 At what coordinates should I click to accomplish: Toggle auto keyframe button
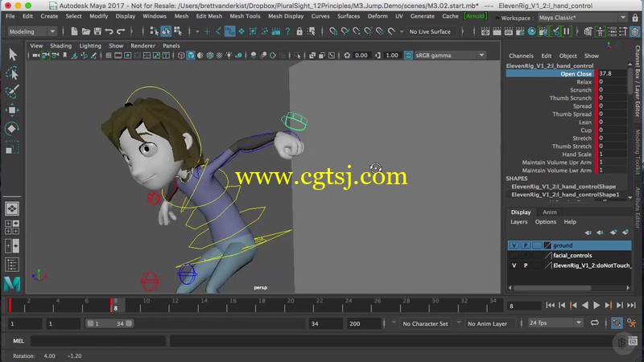[617, 323]
